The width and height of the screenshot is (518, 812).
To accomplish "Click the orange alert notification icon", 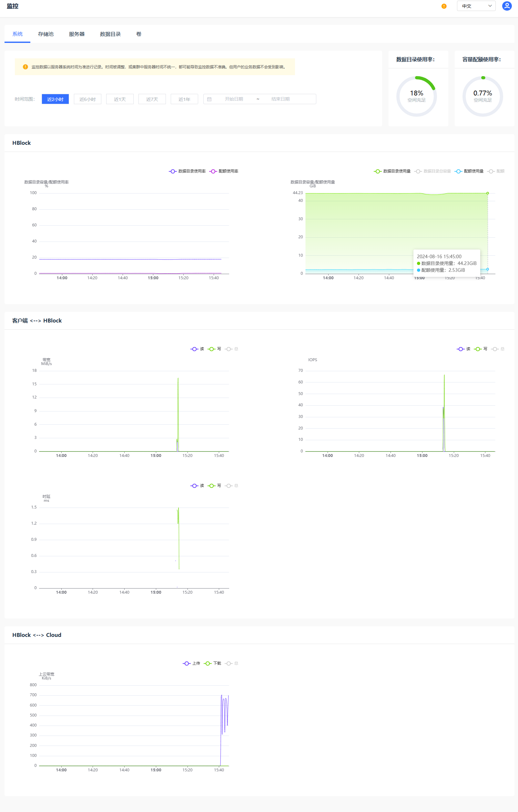I will 444,6.
